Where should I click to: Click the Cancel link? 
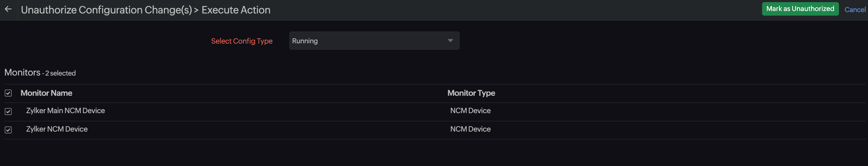[x=855, y=10]
